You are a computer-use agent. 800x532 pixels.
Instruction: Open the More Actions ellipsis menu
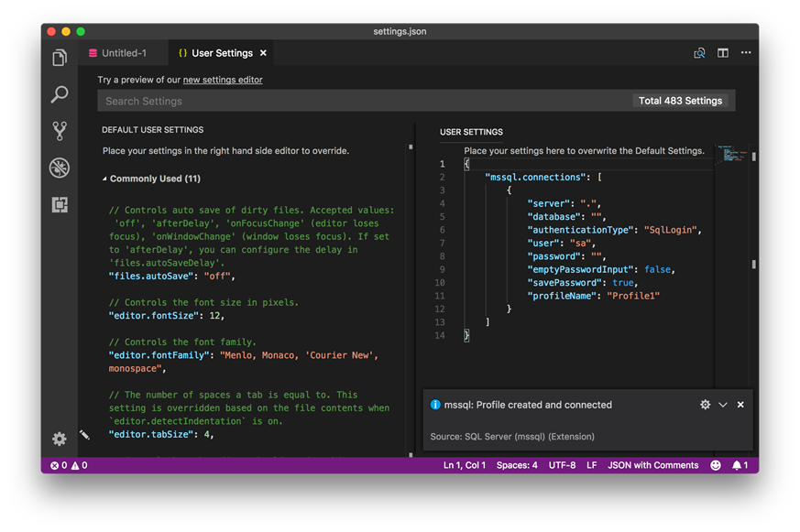746,52
